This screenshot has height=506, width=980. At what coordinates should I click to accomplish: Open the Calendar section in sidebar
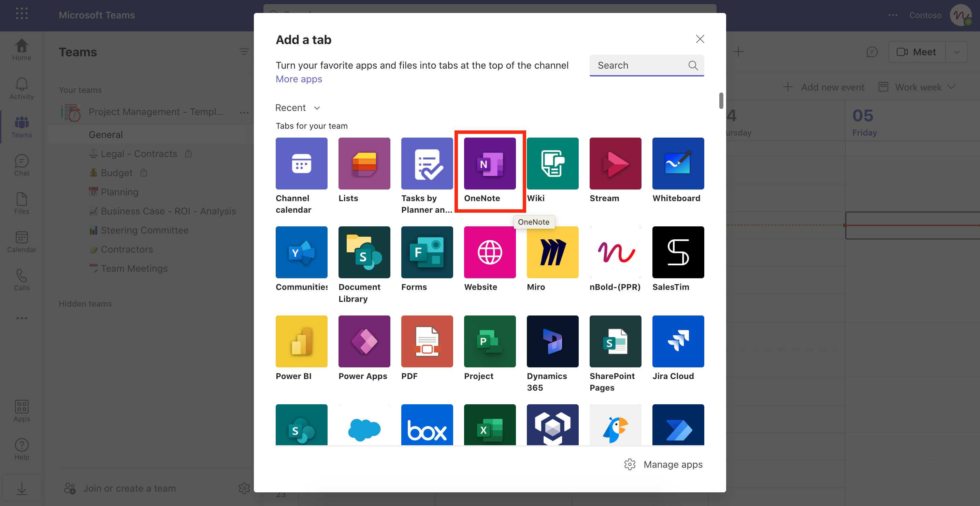[22, 242]
